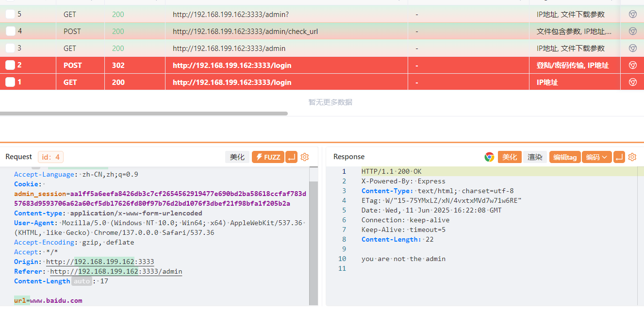Image resolution: width=644 pixels, height=312 pixels.
Task: Click 编辑tag button in Response panel
Action: (565, 157)
